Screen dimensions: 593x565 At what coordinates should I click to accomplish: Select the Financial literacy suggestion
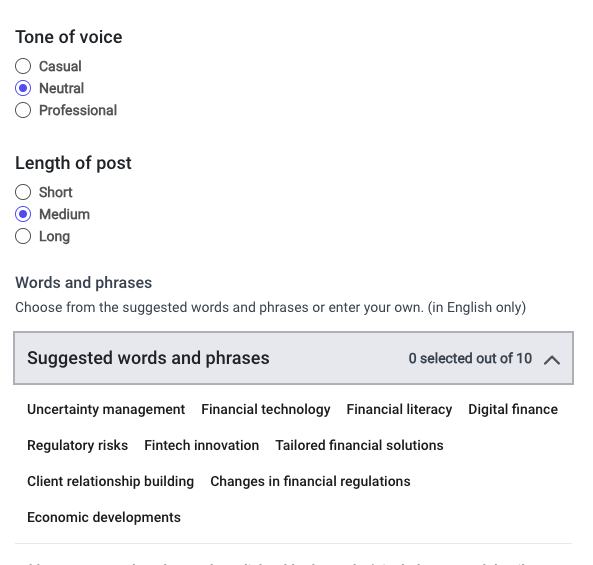point(399,409)
